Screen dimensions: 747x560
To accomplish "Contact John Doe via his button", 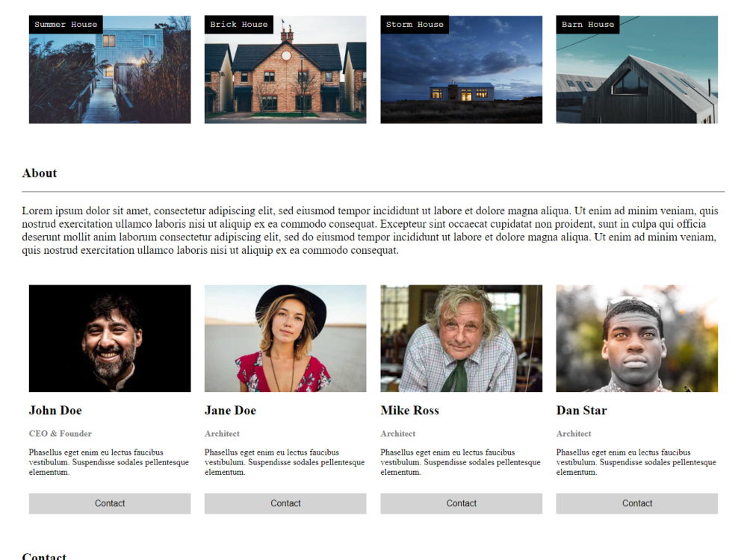I will [110, 503].
